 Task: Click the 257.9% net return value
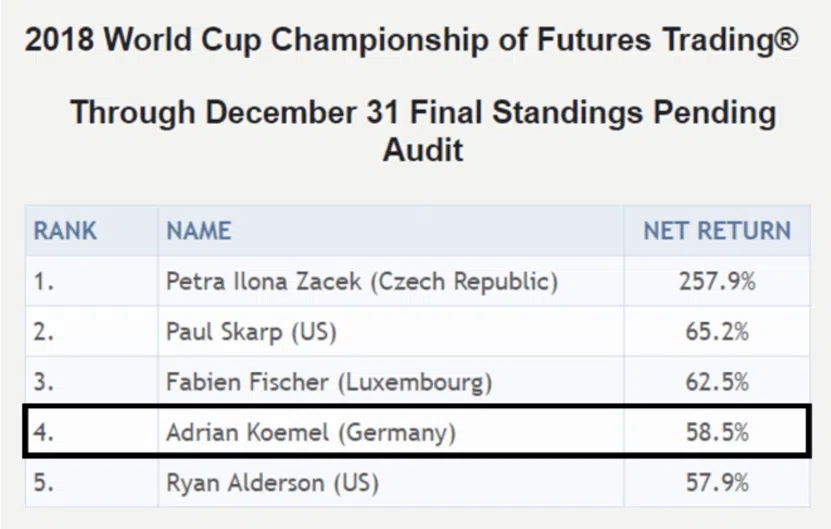717,281
